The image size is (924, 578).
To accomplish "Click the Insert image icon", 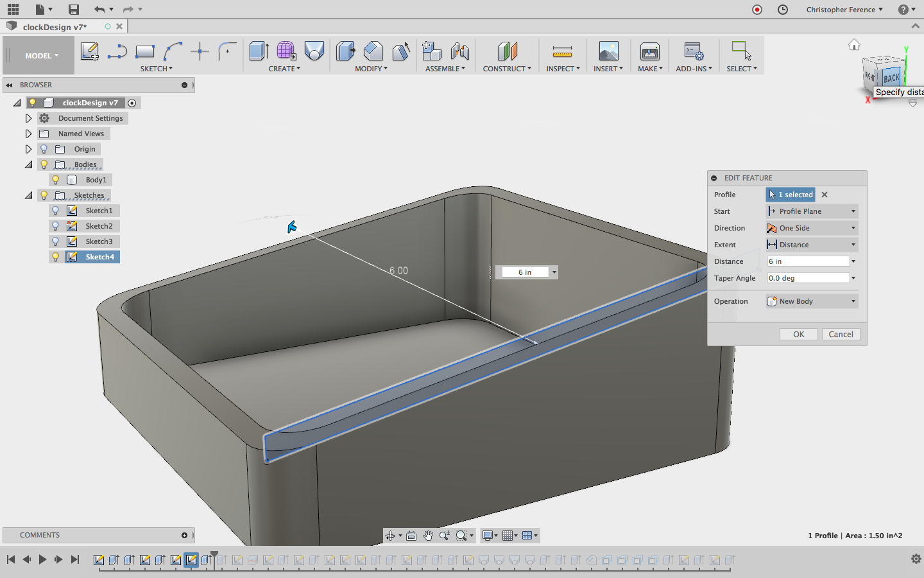I will click(608, 51).
